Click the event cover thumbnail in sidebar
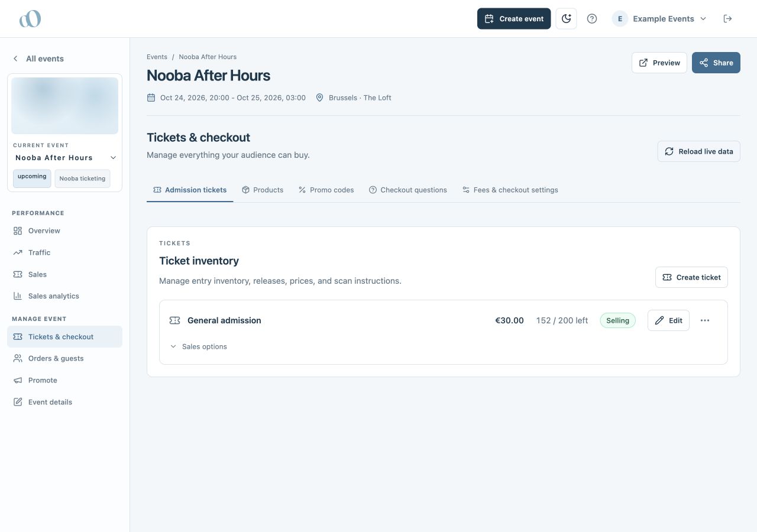This screenshot has height=532, width=757. click(65, 106)
